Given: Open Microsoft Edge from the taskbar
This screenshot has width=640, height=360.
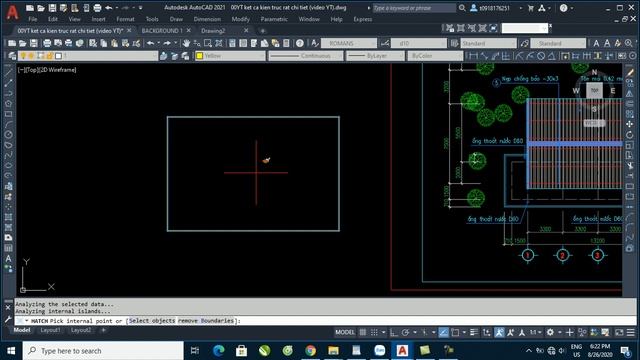Looking at the screenshot, I should pyautogui.click(x=219, y=351).
